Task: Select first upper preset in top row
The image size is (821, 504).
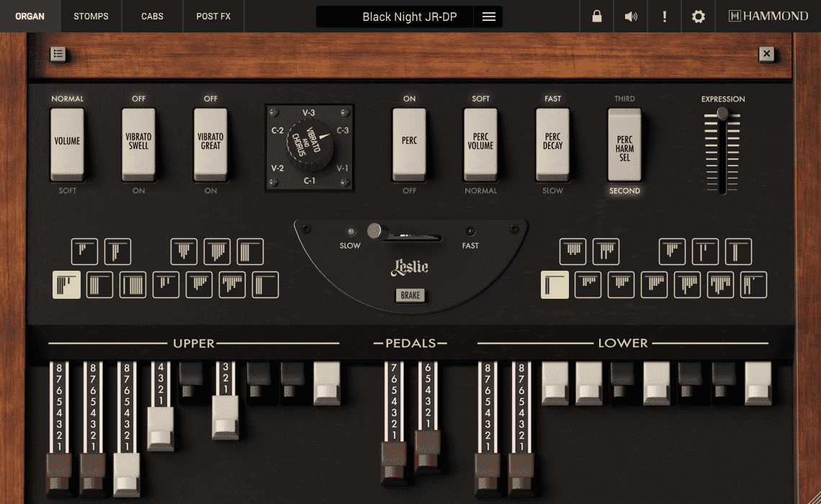Action: click(84, 251)
